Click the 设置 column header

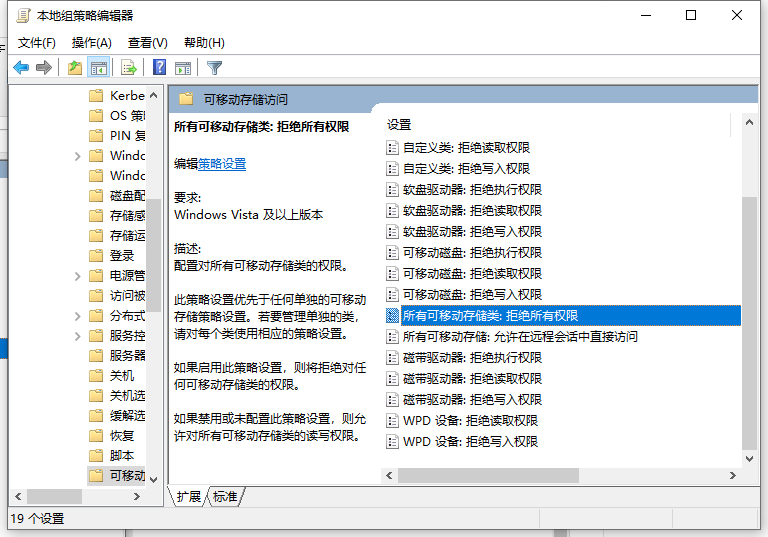(400, 125)
